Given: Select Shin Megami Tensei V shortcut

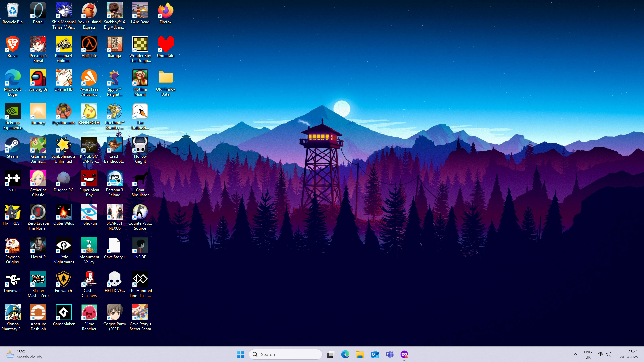Looking at the screenshot, I should pos(64,11).
